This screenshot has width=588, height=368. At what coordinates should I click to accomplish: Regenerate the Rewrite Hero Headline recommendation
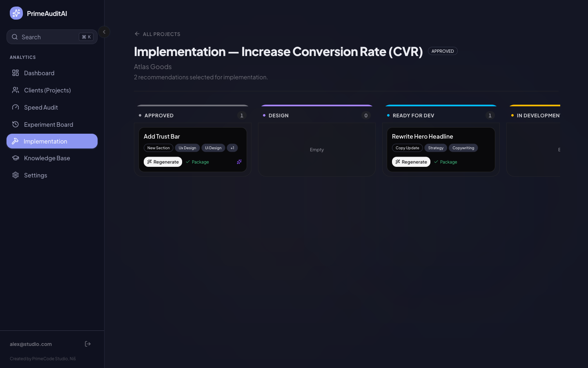pos(411,162)
